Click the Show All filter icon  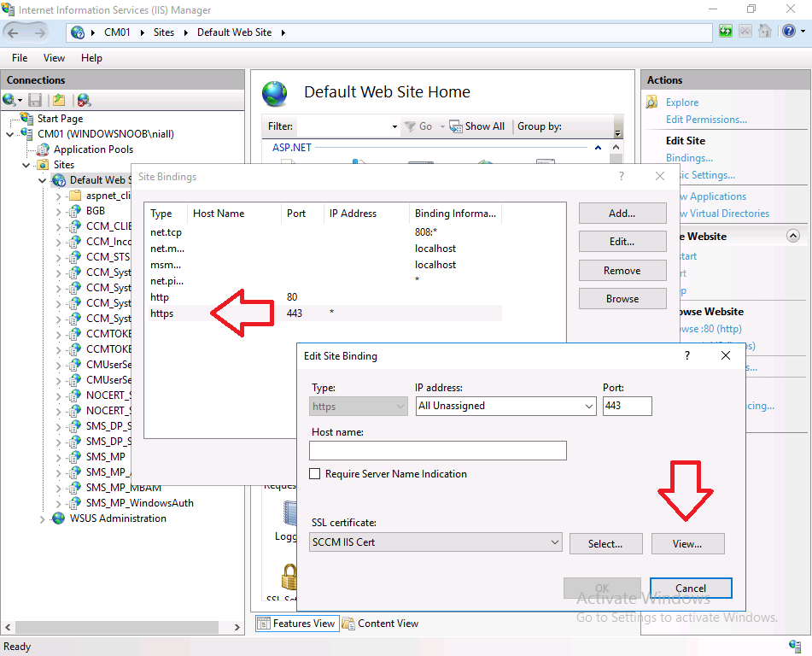coord(456,126)
